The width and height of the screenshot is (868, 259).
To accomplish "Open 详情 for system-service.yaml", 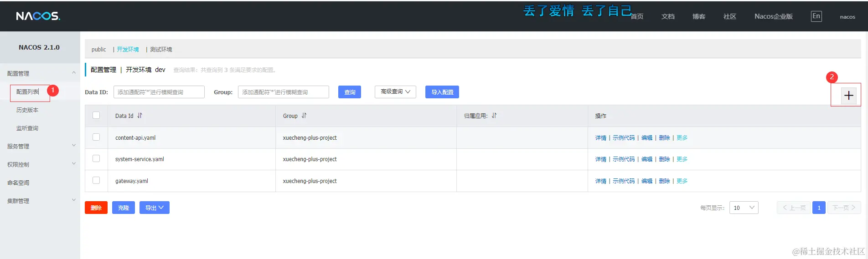I will pos(601,159).
